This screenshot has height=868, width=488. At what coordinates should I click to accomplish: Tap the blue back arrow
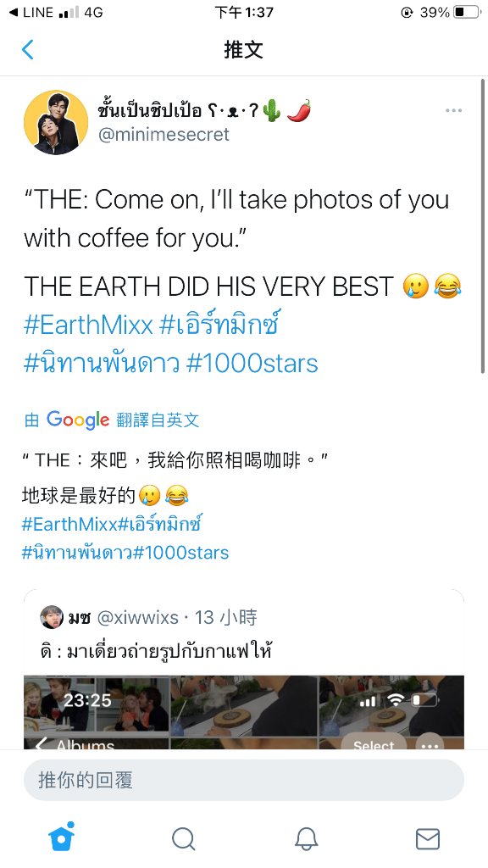click(x=28, y=50)
